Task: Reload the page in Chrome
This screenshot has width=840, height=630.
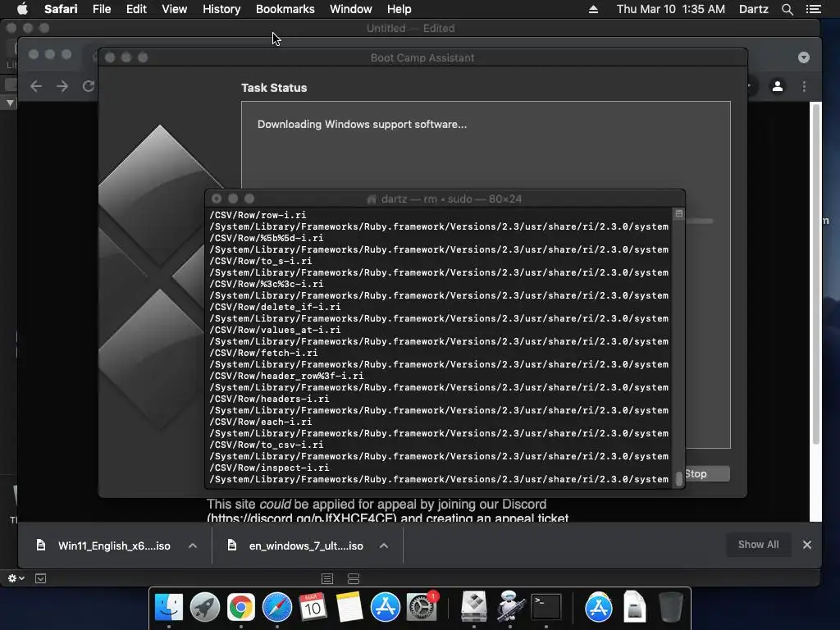Action: pyautogui.click(x=89, y=86)
